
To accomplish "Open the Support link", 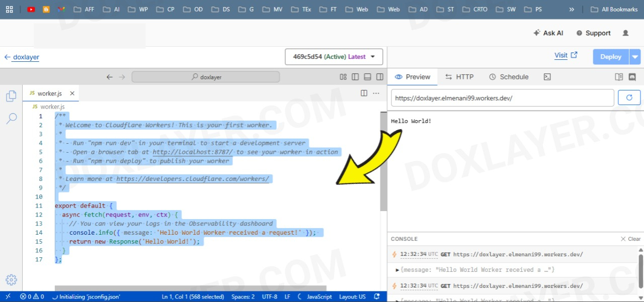I will (x=593, y=33).
